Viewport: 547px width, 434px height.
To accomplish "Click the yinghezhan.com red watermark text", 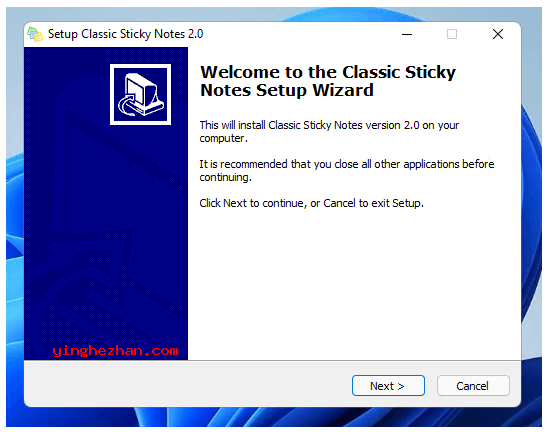I will point(115,351).
